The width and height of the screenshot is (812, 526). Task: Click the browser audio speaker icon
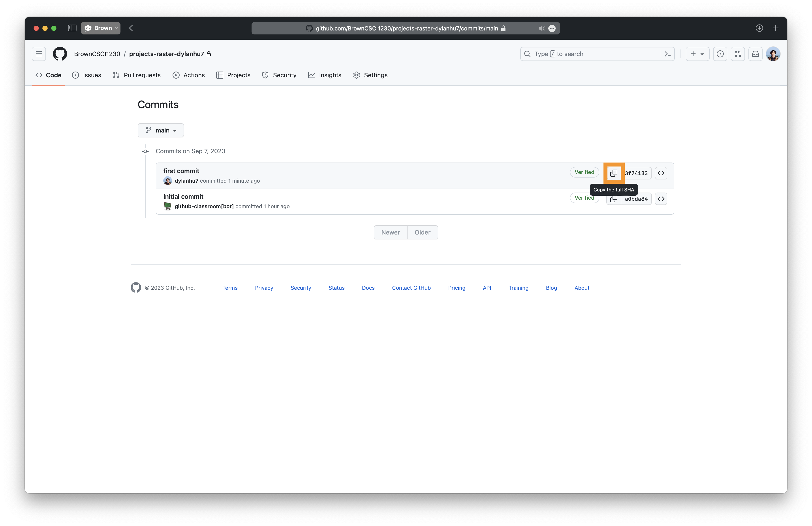541,28
